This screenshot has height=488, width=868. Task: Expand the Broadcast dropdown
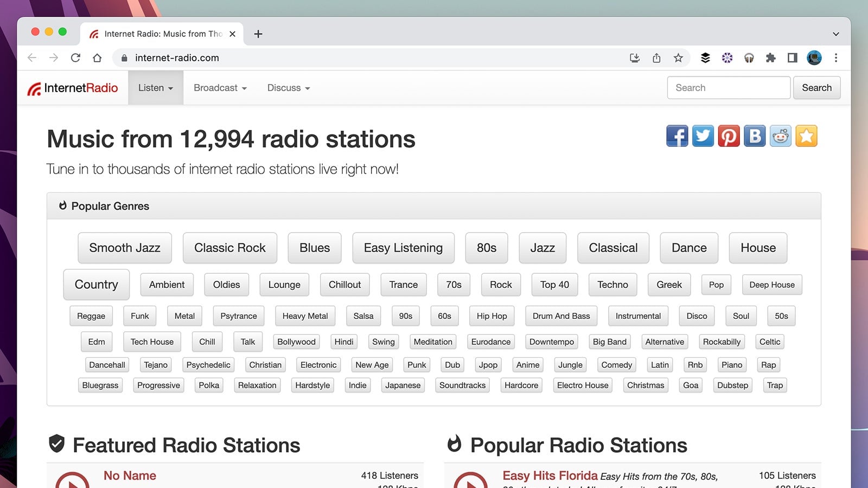click(x=219, y=88)
